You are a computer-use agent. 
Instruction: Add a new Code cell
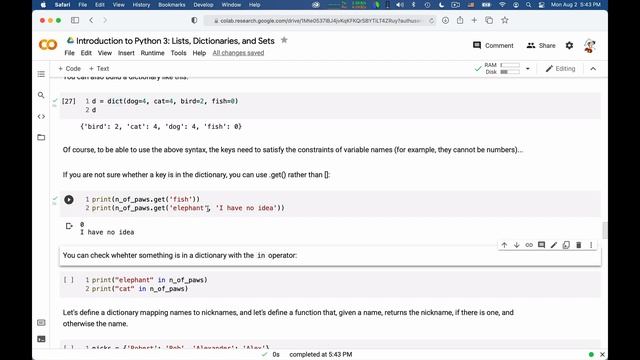(69, 69)
